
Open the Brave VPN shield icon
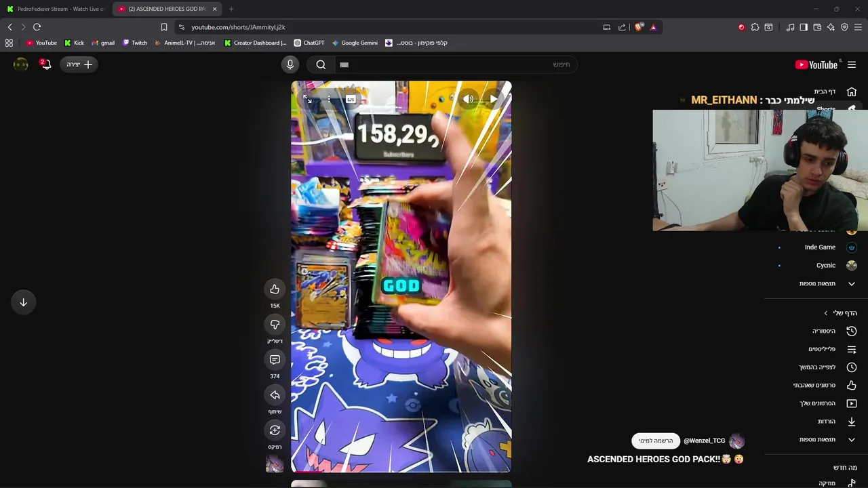click(x=844, y=27)
